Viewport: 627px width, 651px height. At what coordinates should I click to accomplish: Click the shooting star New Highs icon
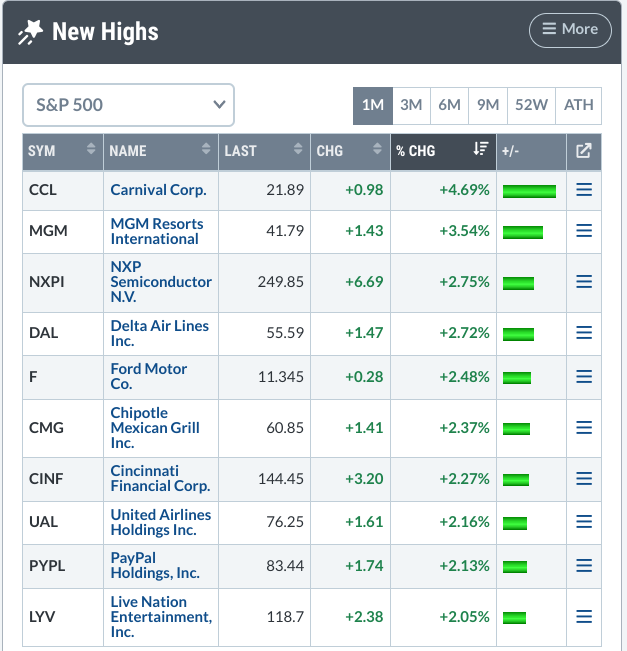click(x=30, y=32)
